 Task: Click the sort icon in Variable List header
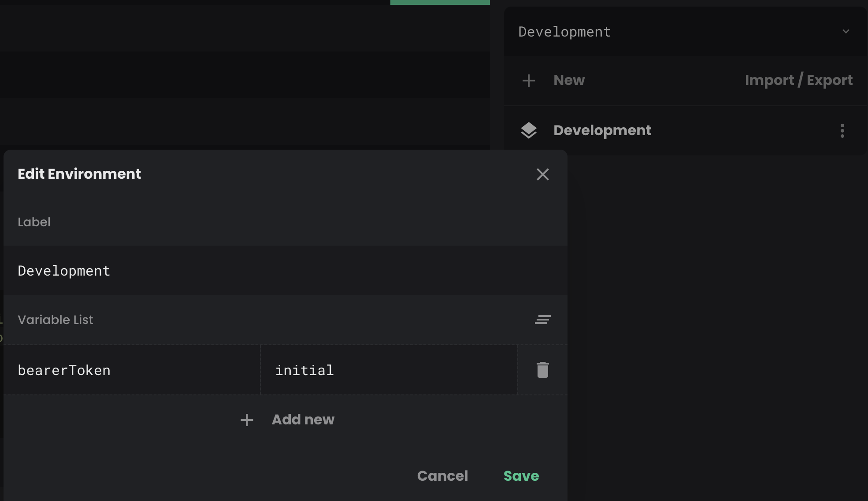point(542,320)
